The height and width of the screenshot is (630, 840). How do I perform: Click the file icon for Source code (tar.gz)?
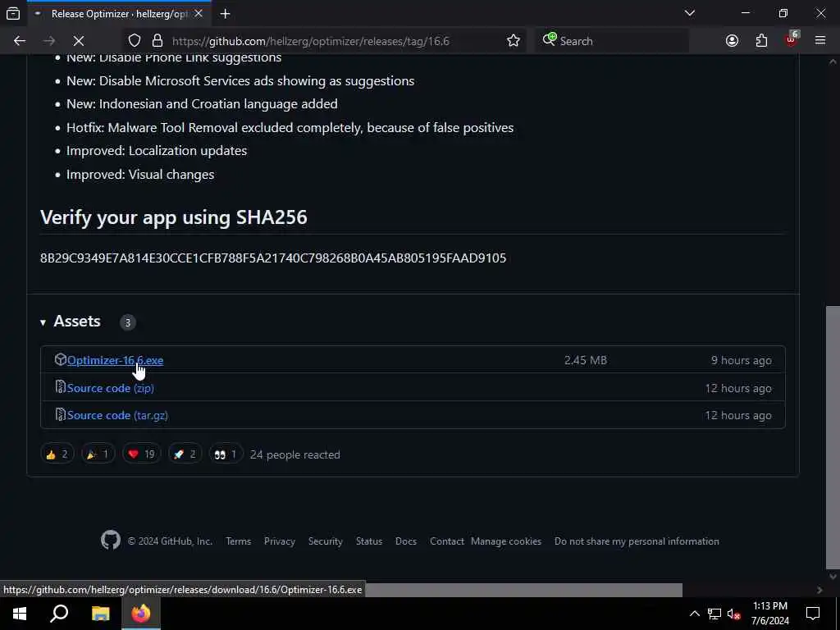tap(61, 414)
